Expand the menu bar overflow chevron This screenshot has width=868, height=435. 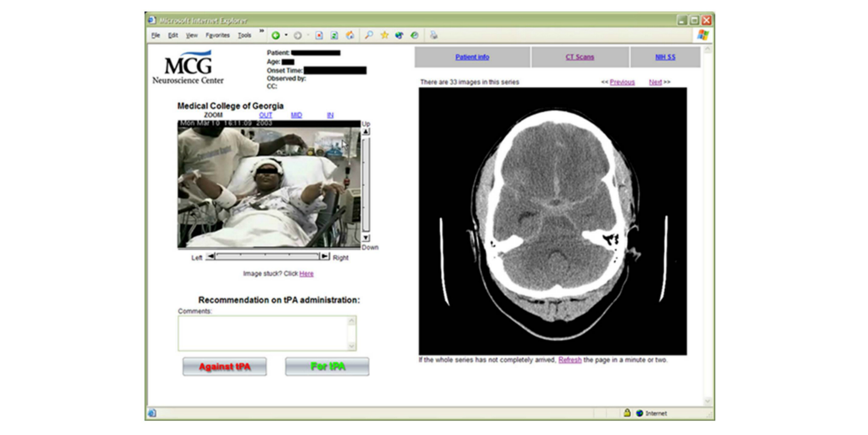click(261, 32)
